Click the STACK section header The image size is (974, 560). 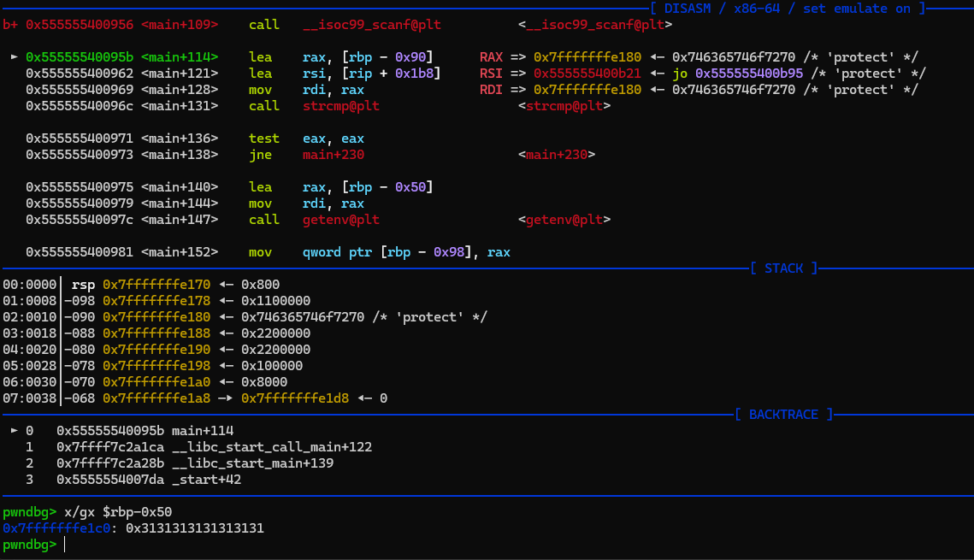[x=784, y=268]
